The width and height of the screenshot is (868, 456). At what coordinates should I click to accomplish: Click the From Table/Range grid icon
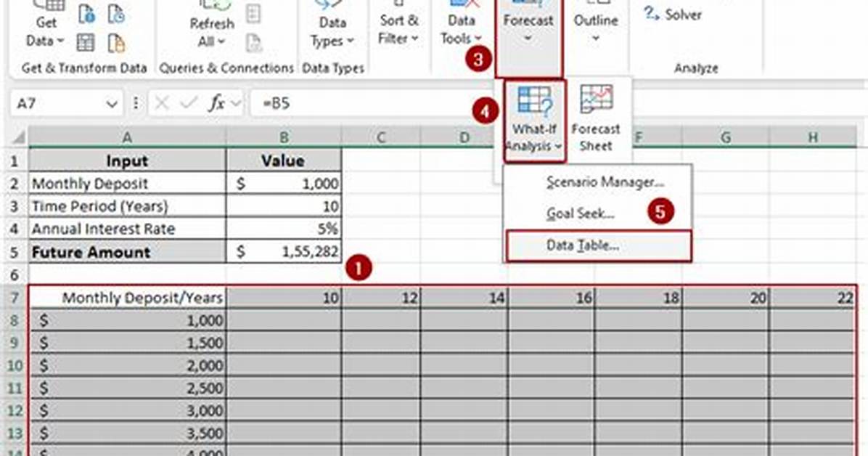click(85, 43)
